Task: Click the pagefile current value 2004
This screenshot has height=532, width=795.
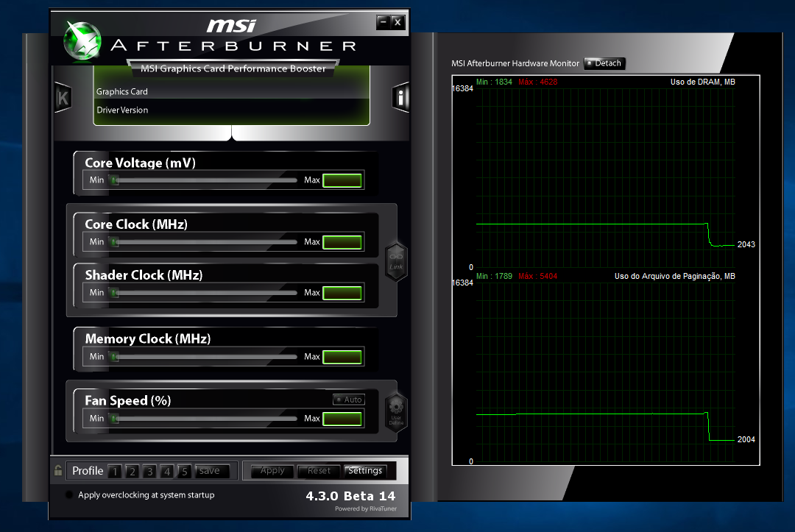Action: click(746, 439)
